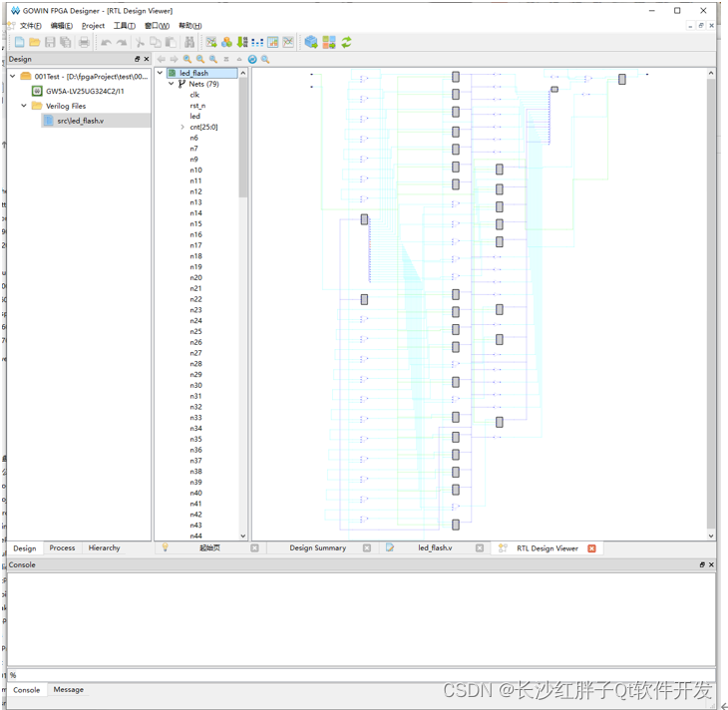Viewport: 728px width, 710px height.
Task: Create a new file via toolbar icon
Action: tap(20, 42)
